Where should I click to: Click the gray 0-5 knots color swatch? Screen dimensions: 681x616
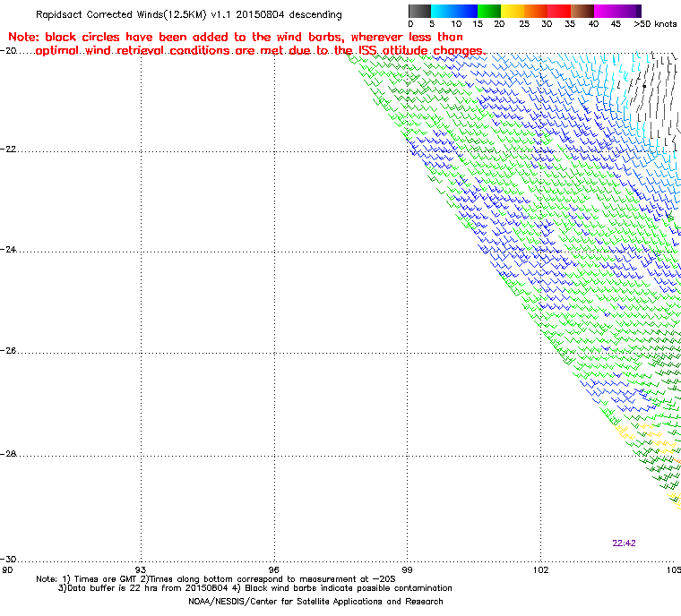click(x=419, y=11)
